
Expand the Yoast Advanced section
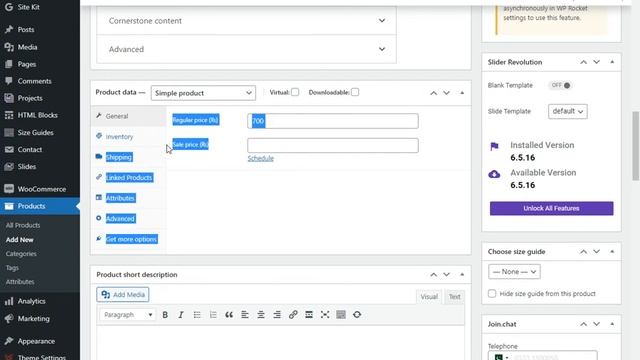click(x=247, y=49)
